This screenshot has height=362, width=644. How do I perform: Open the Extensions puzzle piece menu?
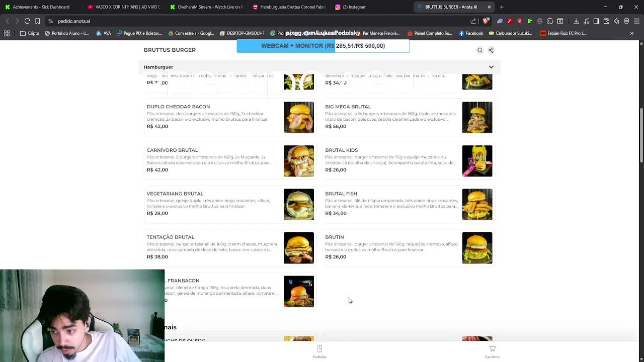point(550,21)
